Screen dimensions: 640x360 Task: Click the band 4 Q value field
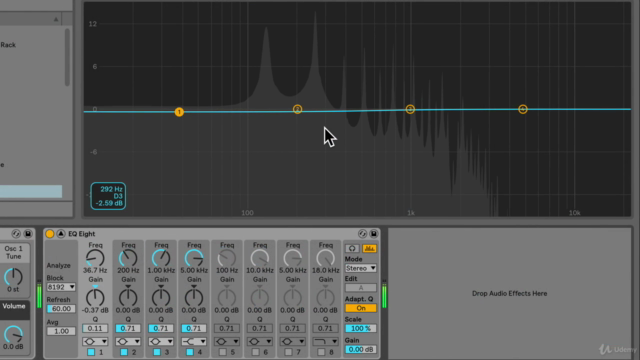(x=194, y=328)
